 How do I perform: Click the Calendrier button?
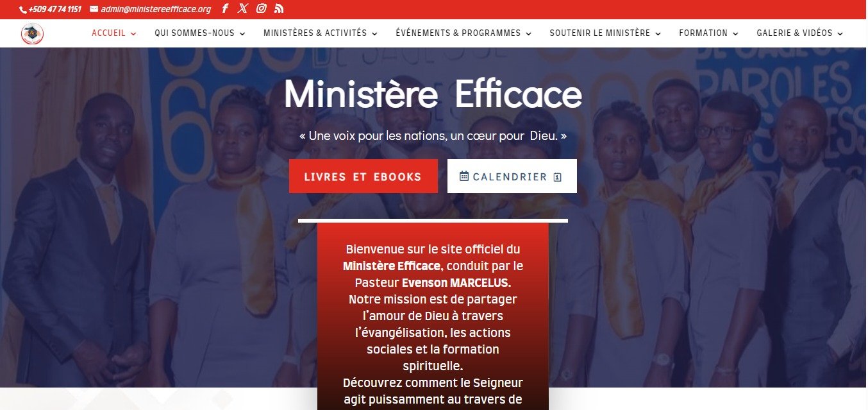(512, 176)
